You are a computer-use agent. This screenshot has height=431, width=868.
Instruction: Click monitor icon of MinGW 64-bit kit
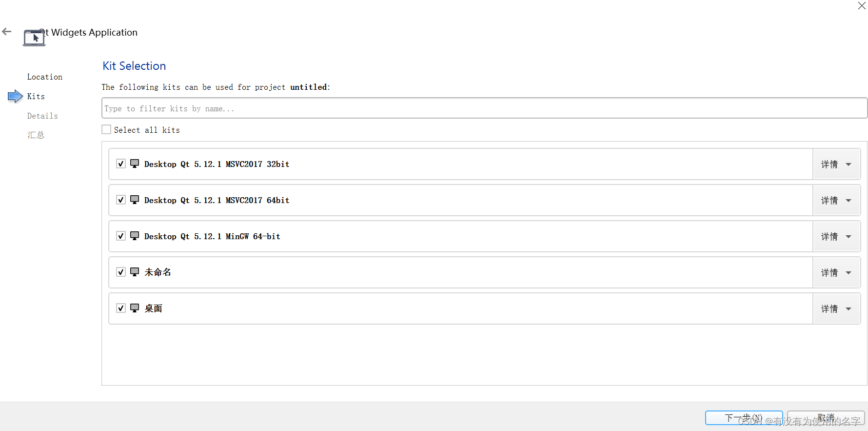pyautogui.click(x=135, y=236)
